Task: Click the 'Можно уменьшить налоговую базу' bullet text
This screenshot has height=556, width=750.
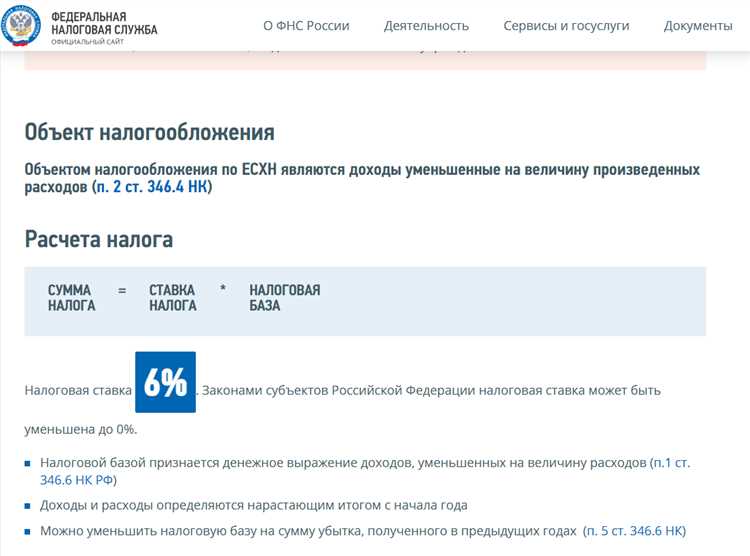Action: pos(308,531)
